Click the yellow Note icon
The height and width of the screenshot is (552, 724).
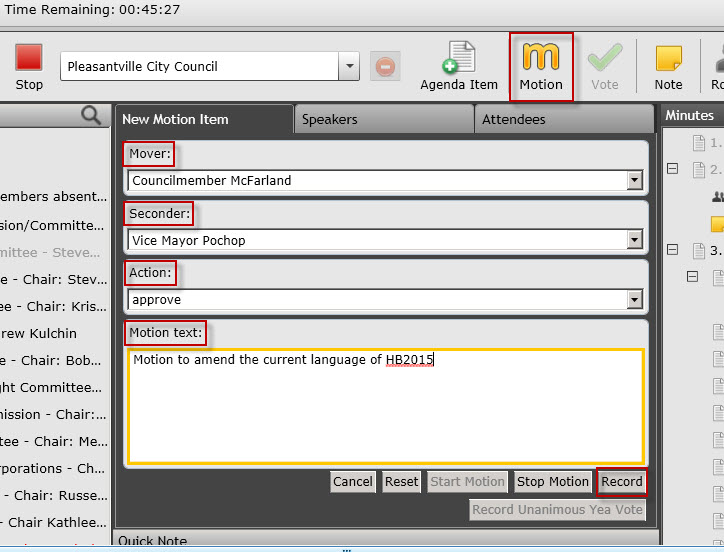tap(668, 58)
